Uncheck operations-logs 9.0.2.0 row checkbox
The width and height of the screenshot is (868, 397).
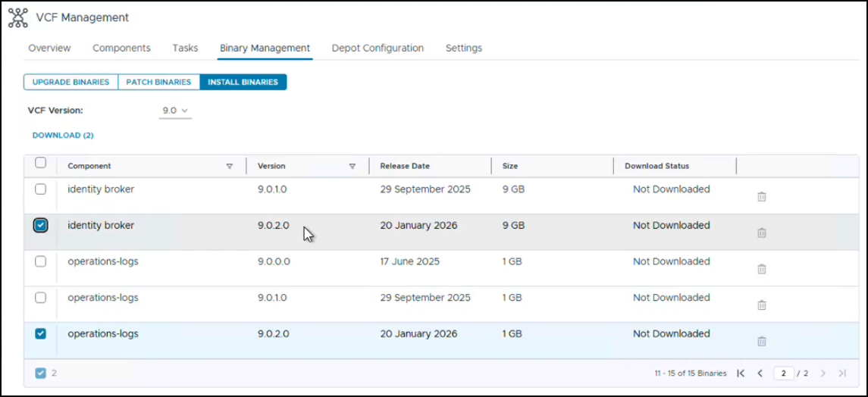click(x=40, y=333)
